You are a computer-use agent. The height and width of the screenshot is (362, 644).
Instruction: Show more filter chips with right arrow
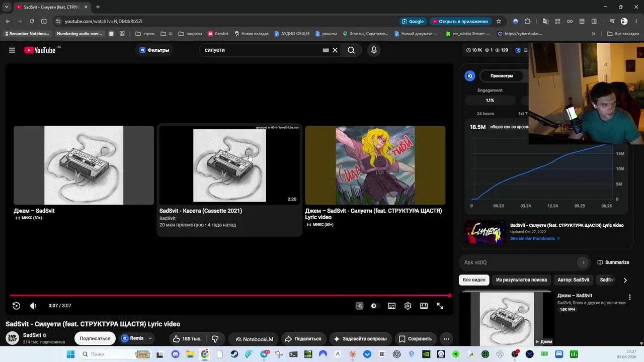coord(625,280)
